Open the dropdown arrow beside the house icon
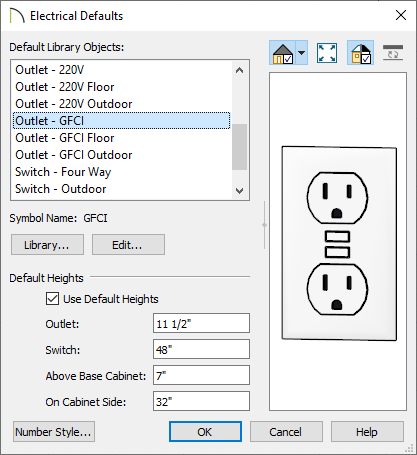The image size is (417, 455). [301, 53]
